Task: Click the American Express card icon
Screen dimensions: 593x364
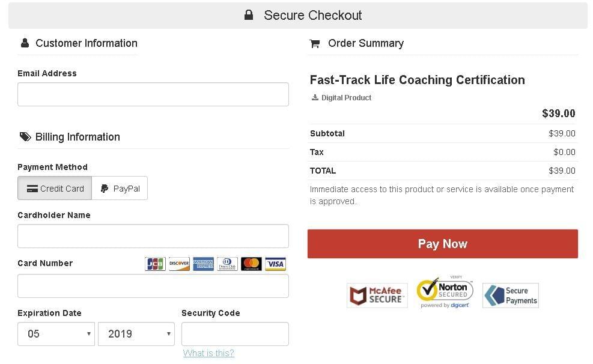Action: (x=203, y=264)
